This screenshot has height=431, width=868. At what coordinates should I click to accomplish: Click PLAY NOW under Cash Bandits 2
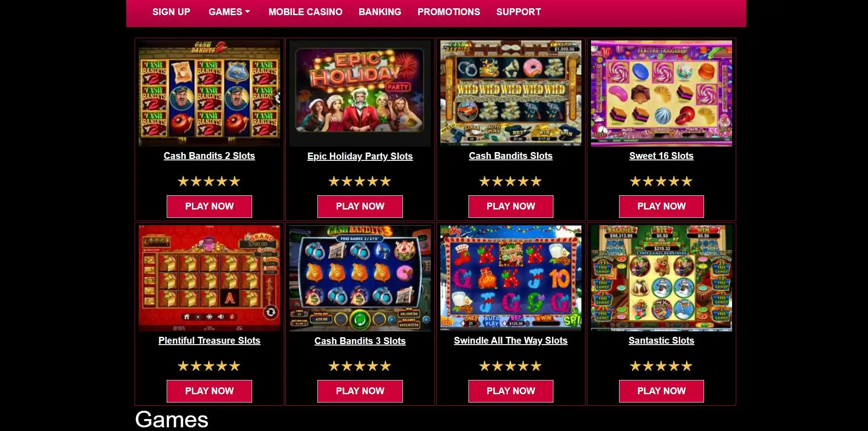click(x=209, y=206)
